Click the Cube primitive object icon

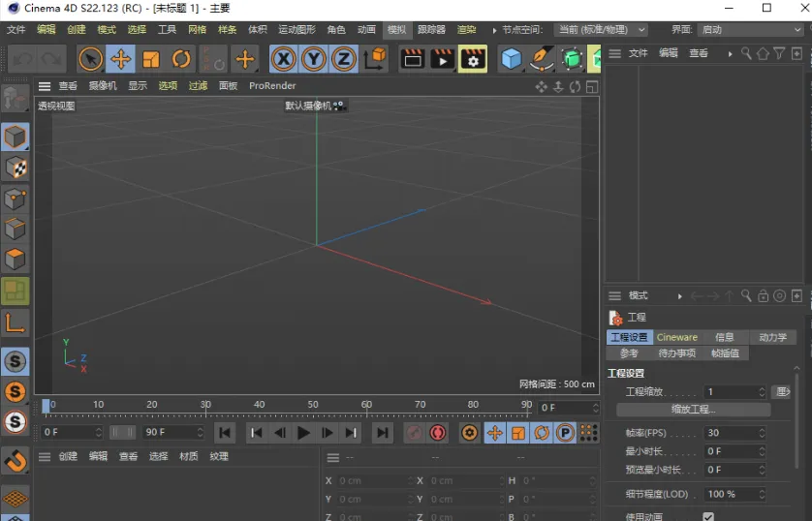click(x=511, y=60)
